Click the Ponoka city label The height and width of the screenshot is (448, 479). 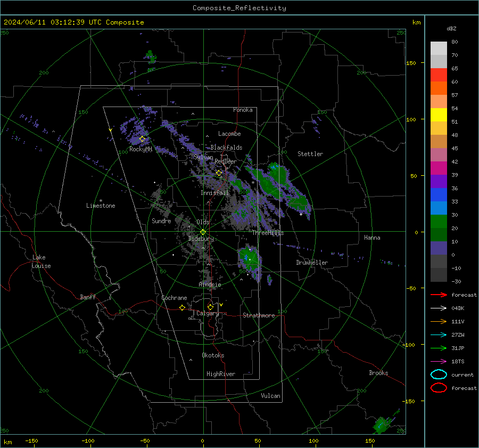[x=243, y=110]
